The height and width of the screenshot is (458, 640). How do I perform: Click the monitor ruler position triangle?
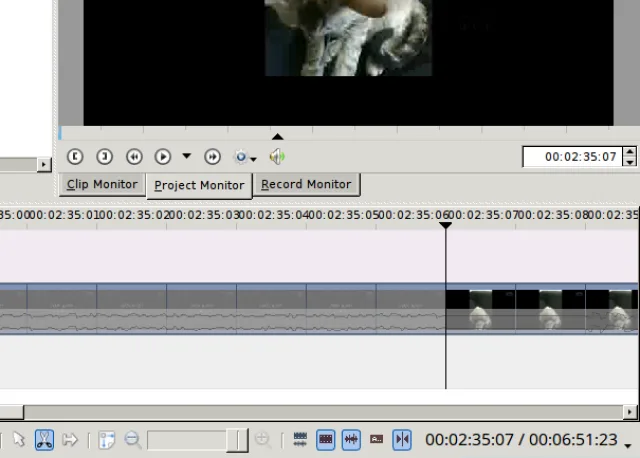(x=278, y=136)
